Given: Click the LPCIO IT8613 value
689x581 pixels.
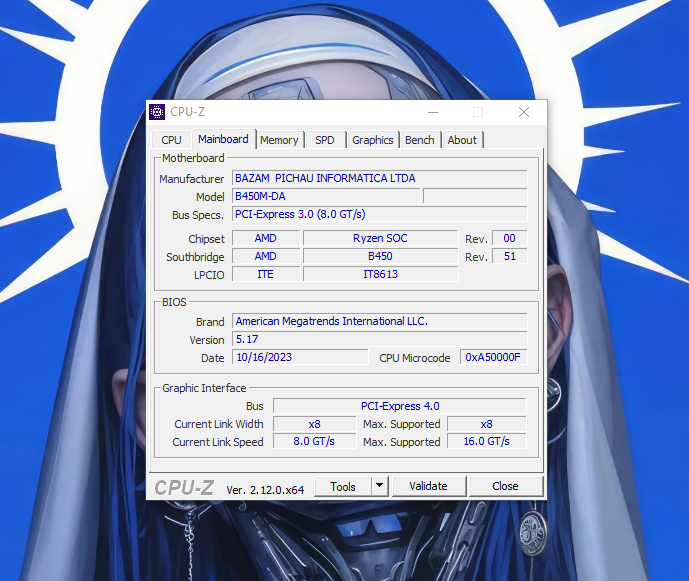Looking at the screenshot, I should (381, 274).
